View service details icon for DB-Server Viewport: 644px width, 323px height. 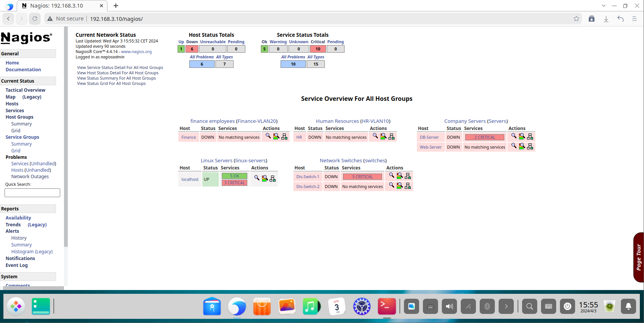[522, 136]
